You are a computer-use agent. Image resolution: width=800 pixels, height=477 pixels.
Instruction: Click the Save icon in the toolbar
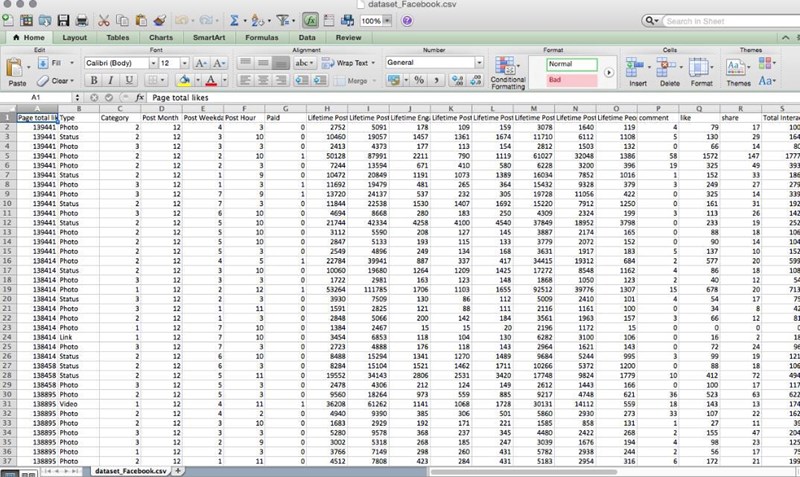click(63, 20)
